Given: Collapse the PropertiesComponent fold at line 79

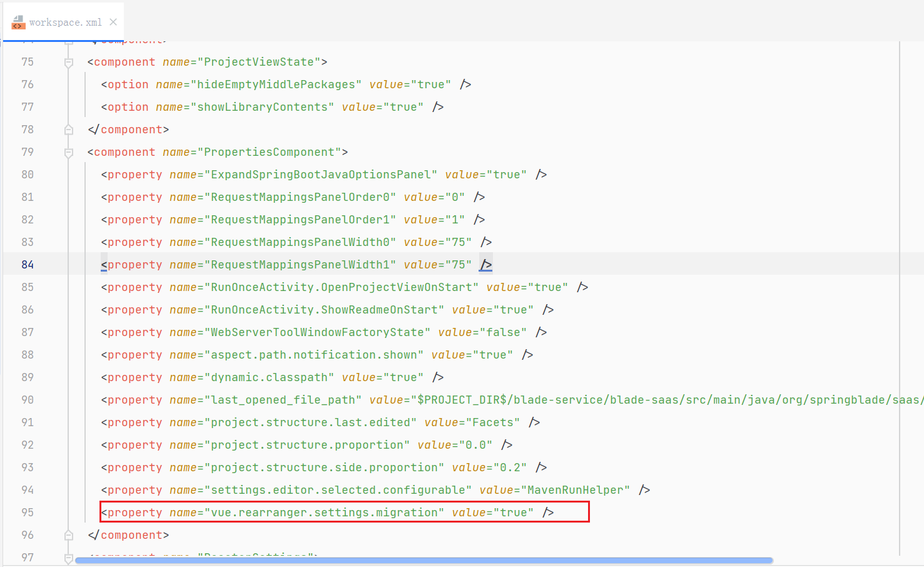Looking at the screenshot, I should tap(69, 153).
